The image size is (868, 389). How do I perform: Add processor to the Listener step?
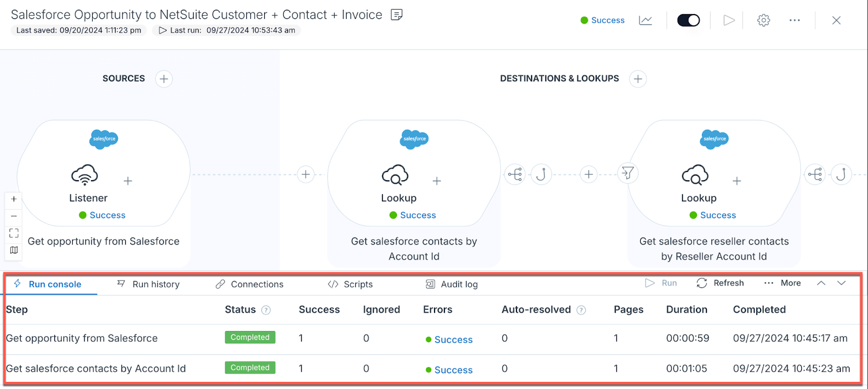pyautogui.click(x=128, y=181)
